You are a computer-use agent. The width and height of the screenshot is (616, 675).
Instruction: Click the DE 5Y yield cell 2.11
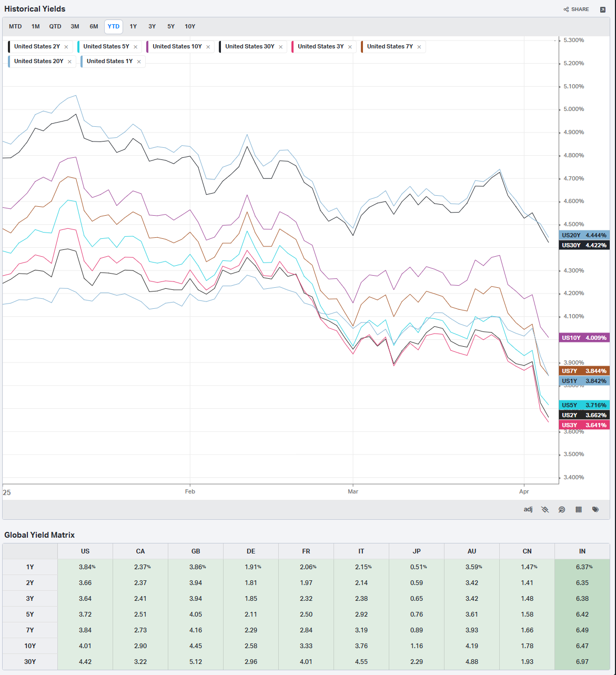(251, 614)
